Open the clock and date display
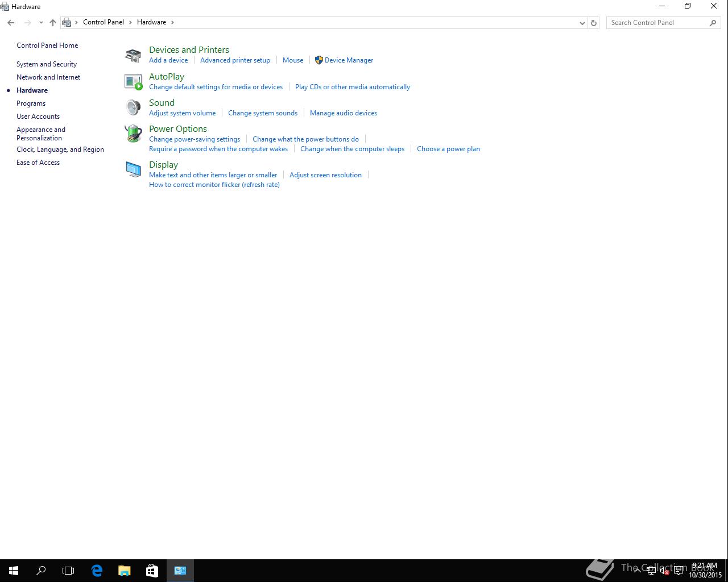The width and height of the screenshot is (728, 582). point(705,571)
